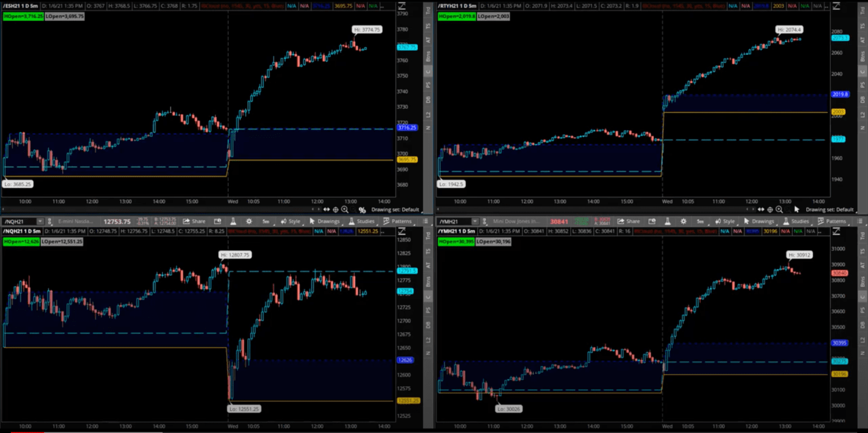The image size is (868, 433).
Task: Toggle the PS sidebar button on the /RTY chart
Action: (x=863, y=85)
